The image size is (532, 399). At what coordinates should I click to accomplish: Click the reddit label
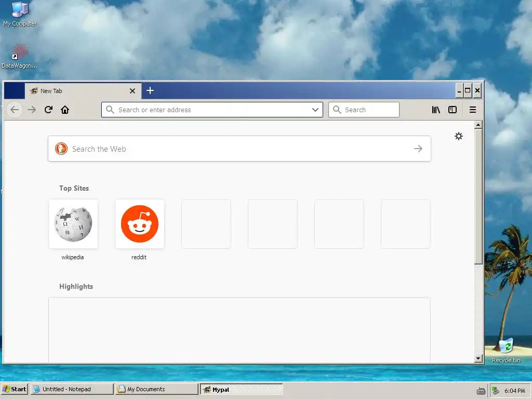click(139, 257)
